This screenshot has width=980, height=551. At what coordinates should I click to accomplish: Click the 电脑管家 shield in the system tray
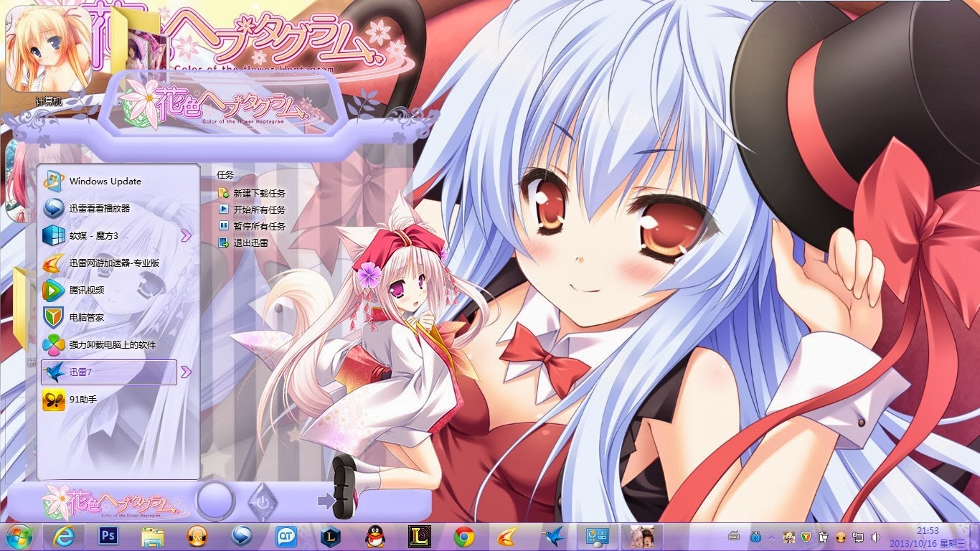805,537
